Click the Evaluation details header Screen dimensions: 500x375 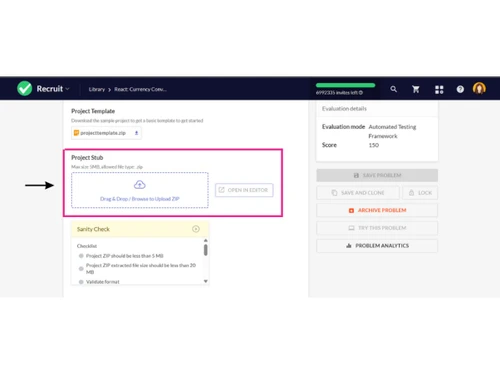point(344,109)
